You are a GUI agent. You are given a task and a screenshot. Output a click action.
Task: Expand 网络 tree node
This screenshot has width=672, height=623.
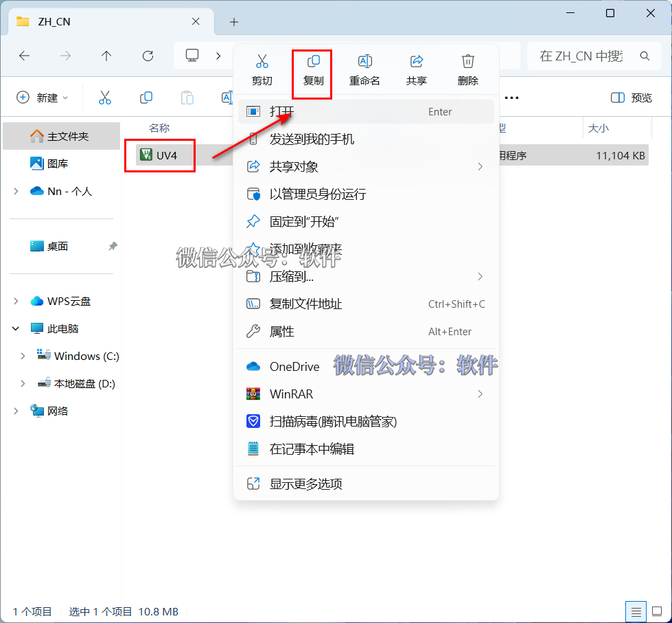(16, 411)
